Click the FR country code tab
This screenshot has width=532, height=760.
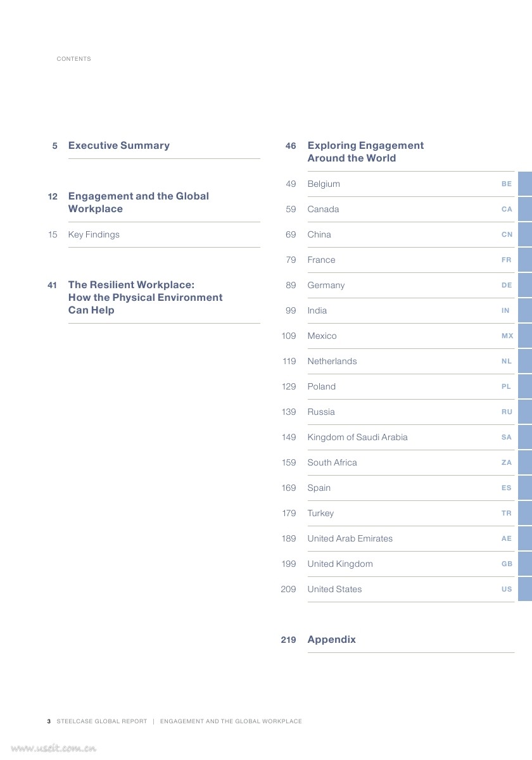507,260
